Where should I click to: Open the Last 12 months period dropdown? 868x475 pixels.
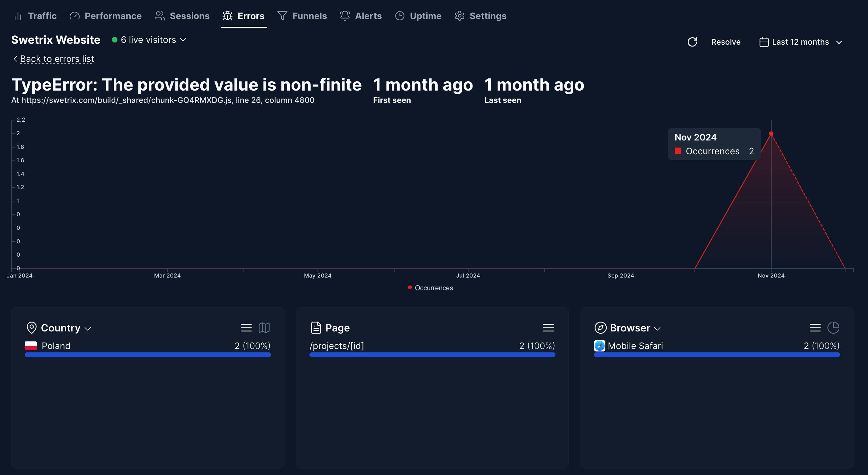tap(801, 42)
